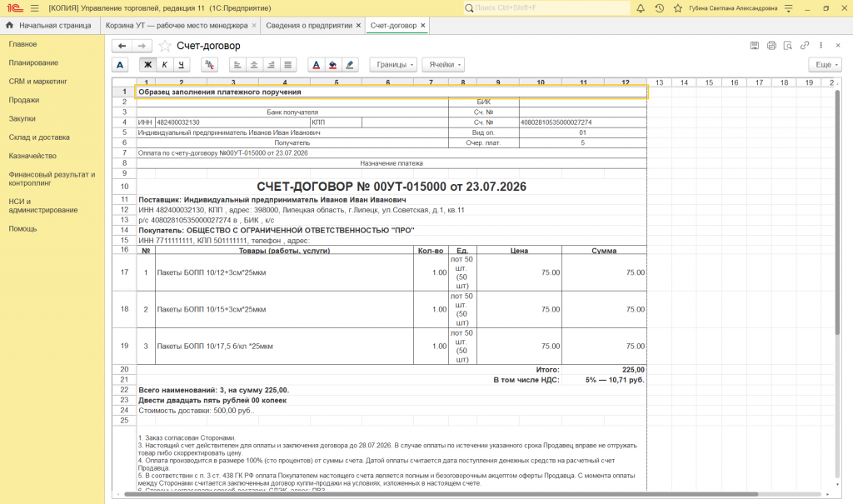Close Счет-договор tab

422,26
